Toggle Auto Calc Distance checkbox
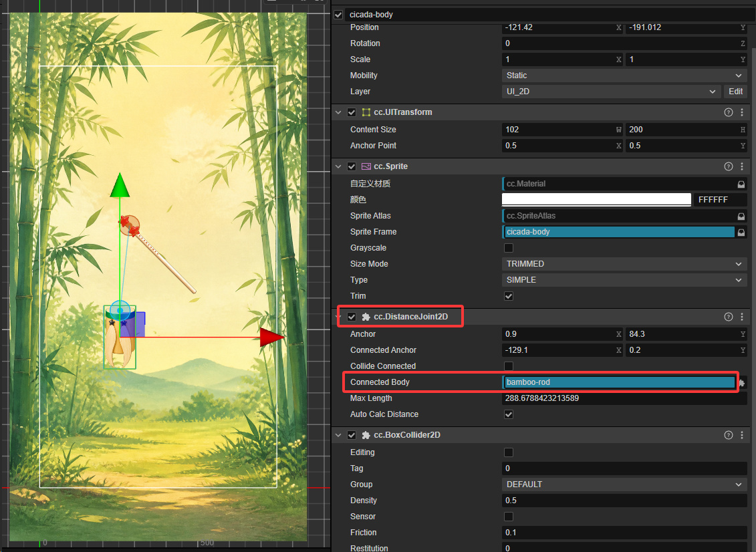 click(x=509, y=414)
